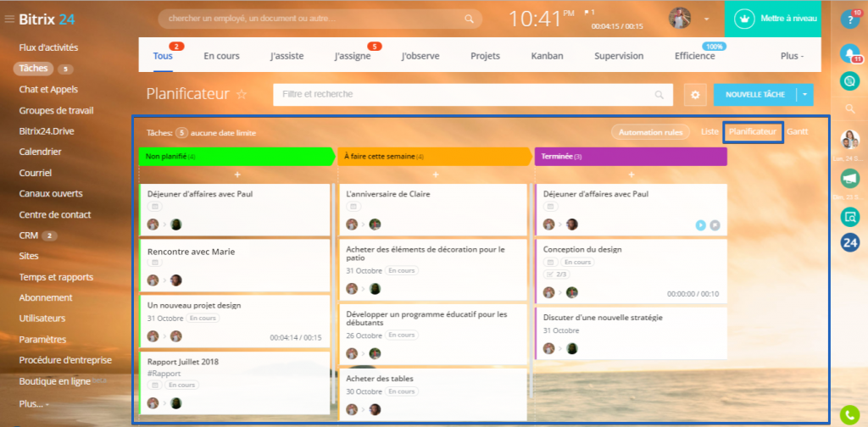Click the Tâches counter badge showing 5
Screen dimensions: 868x427
(x=64, y=69)
